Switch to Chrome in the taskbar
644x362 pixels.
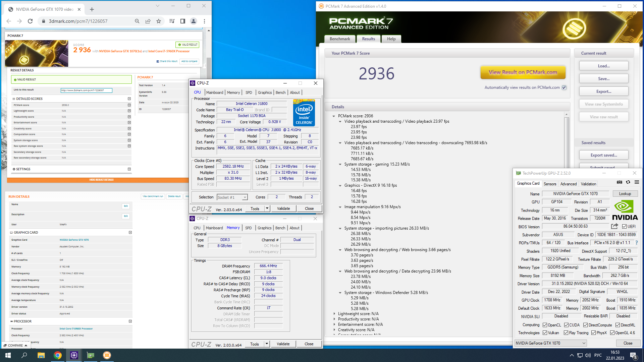(58, 355)
